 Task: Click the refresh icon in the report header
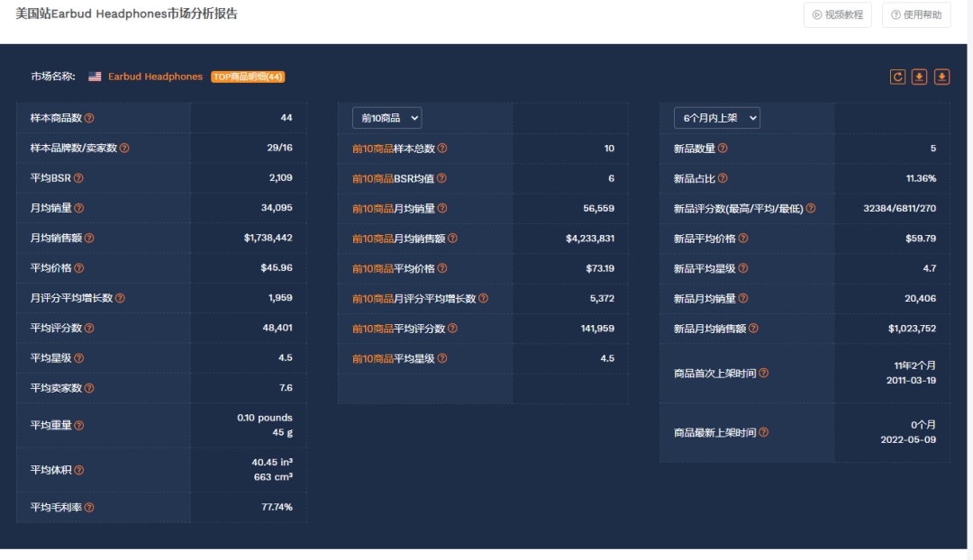click(x=897, y=77)
